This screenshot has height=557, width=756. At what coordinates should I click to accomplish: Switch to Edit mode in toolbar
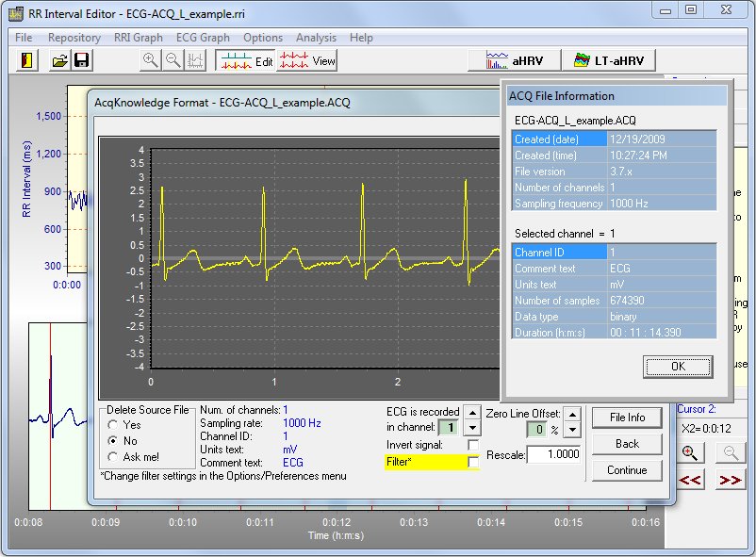pos(246,60)
